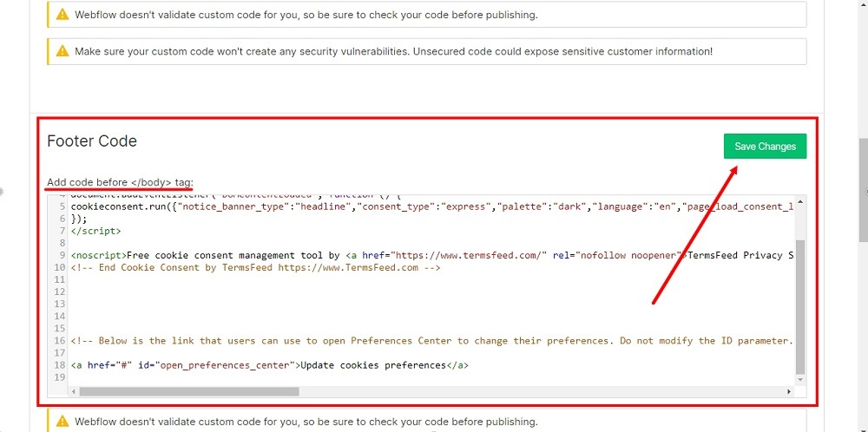
Task: Click line number 12 in the gutter
Action: (60, 292)
